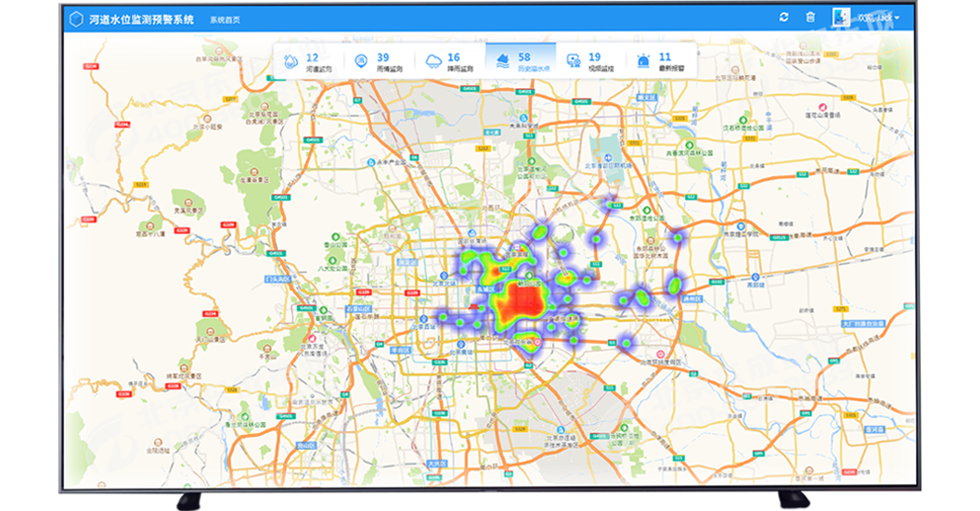This screenshot has height=511, width=980.
Task: Click the water drop 河道监测 icon
Action: 290,61
